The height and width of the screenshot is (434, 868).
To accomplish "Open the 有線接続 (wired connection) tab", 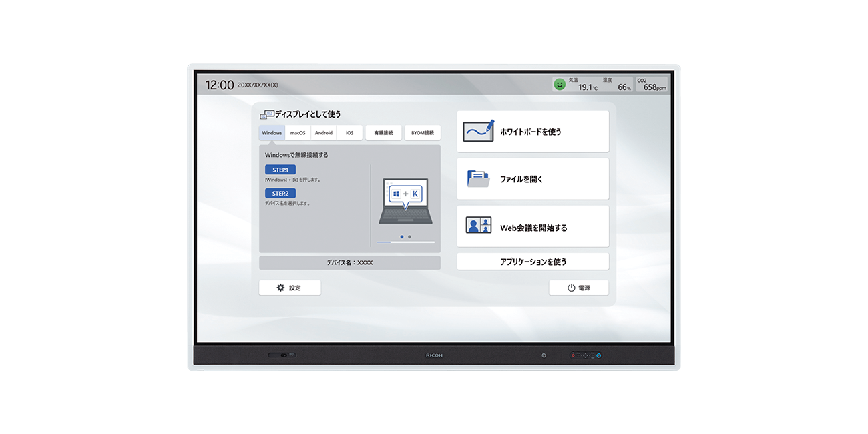I will pos(383,132).
